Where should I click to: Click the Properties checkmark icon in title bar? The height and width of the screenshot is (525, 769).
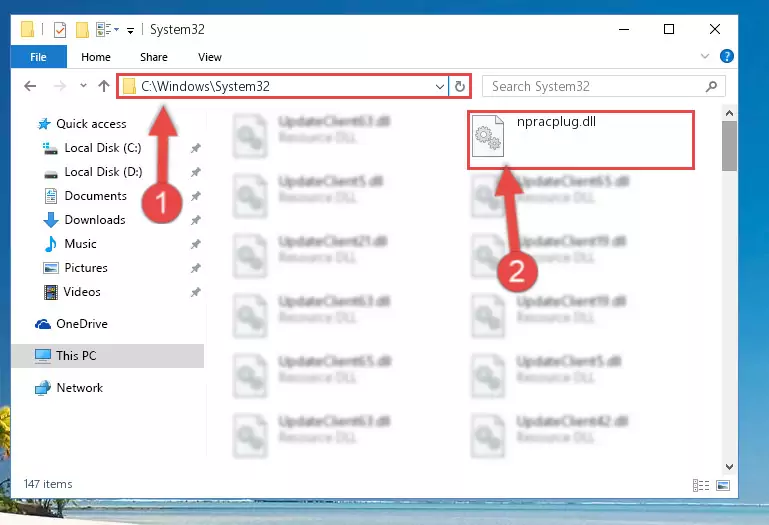[x=60, y=30]
